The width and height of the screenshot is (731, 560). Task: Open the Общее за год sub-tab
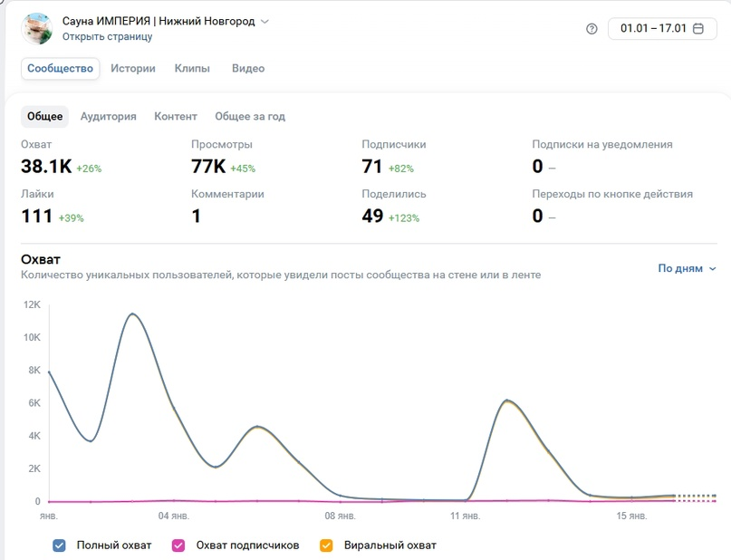250,116
